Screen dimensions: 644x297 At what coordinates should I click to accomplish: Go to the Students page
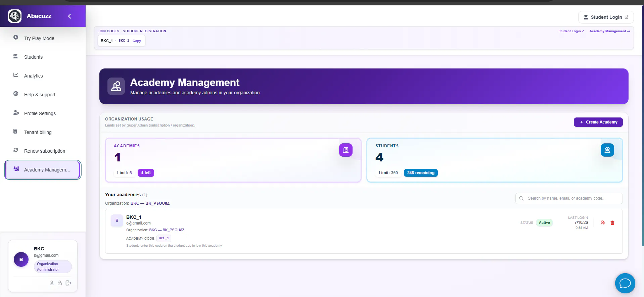click(x=43, y=57)
